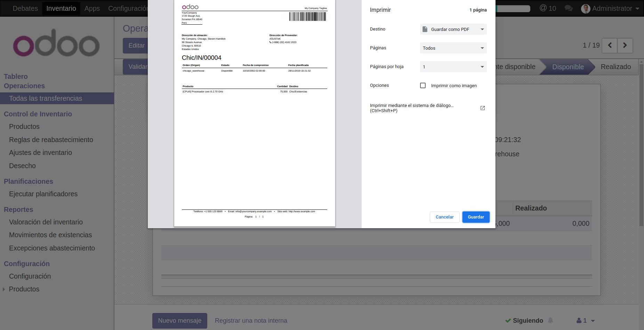Toggle the Siguiendo follow status
644x330 pixels.
click(x=524, y=320)
